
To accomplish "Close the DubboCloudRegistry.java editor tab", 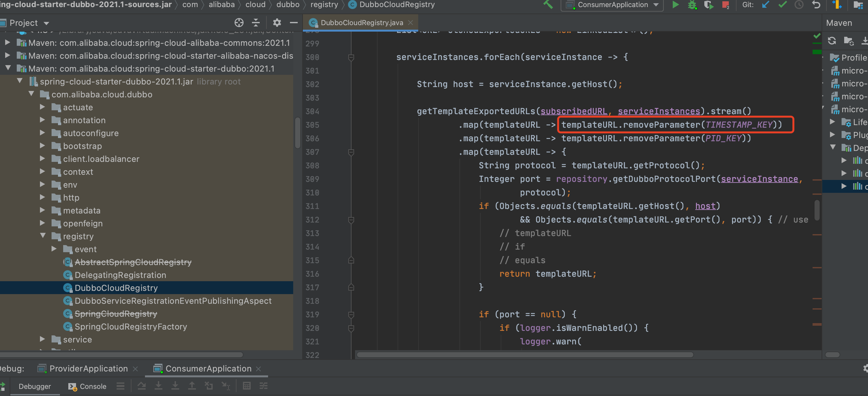I will (x=410, y=23).
